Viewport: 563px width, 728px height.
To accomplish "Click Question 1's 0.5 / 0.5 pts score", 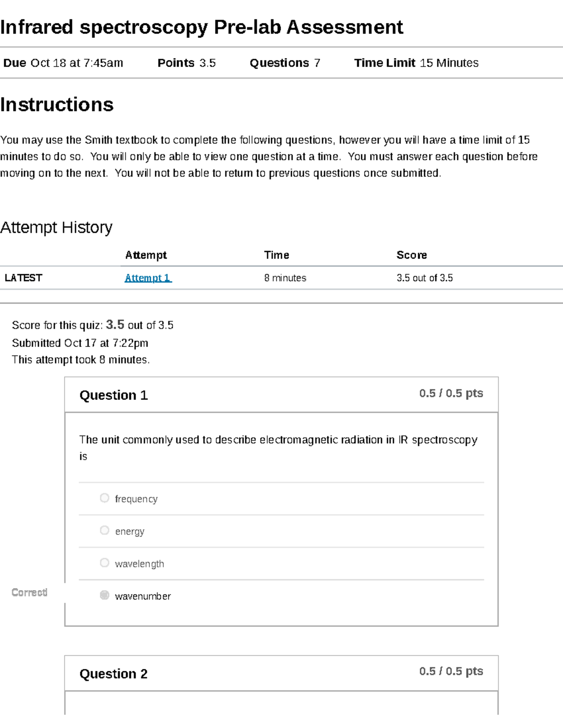I will point(451,393).
